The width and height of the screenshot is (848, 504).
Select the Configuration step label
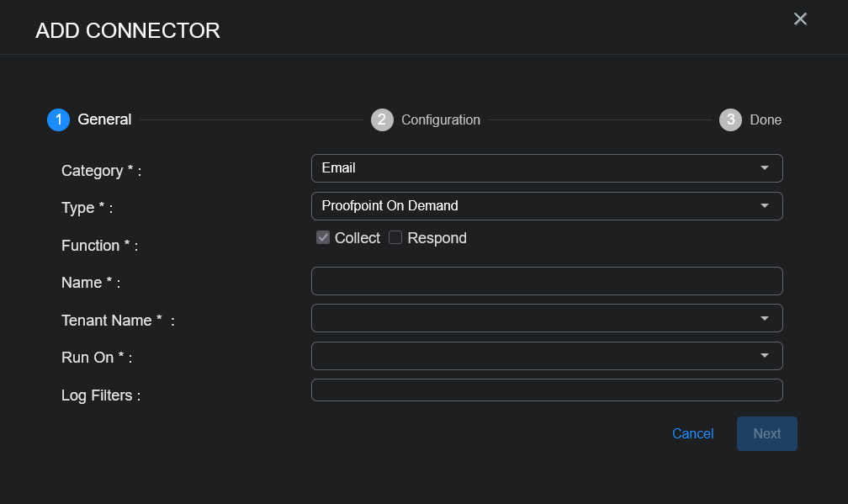click(441, 119)
